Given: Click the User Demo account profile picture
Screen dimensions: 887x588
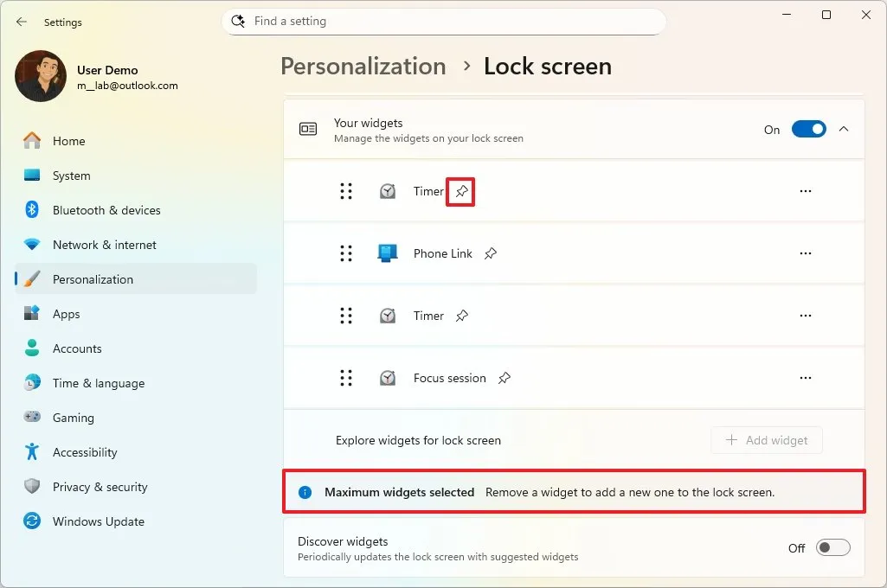Looking at the screenshot, I should tap(40, 76).
